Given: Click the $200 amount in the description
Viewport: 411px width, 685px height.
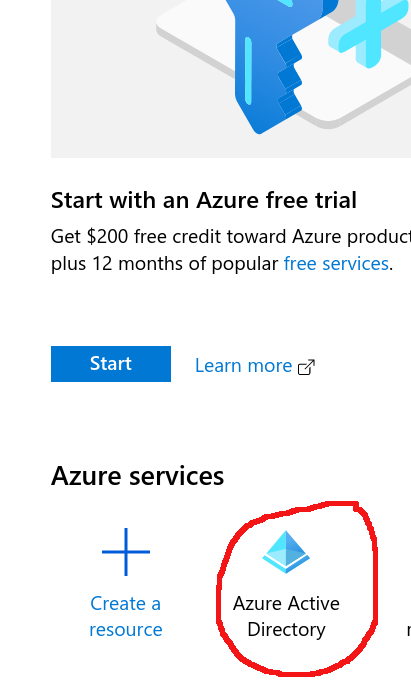Looking at the screenshot, I should [107, 237].
